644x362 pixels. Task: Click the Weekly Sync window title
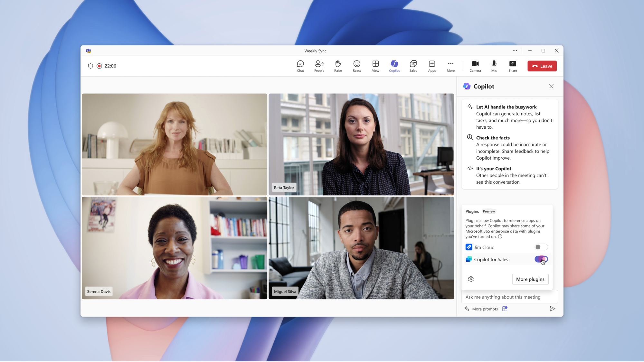[x=315, y=51]
